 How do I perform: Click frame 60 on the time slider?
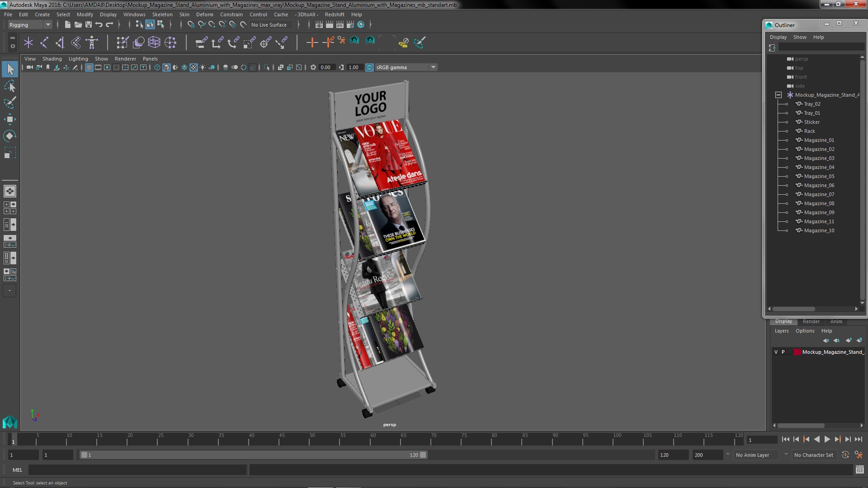373,439
